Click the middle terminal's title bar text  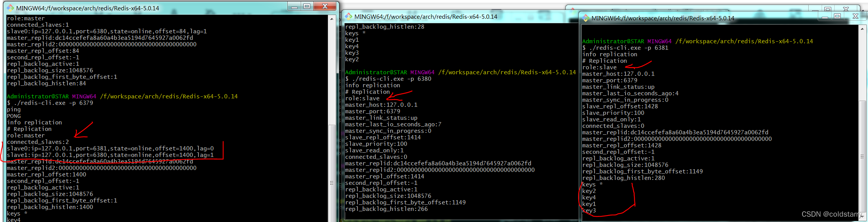point(426,17)
